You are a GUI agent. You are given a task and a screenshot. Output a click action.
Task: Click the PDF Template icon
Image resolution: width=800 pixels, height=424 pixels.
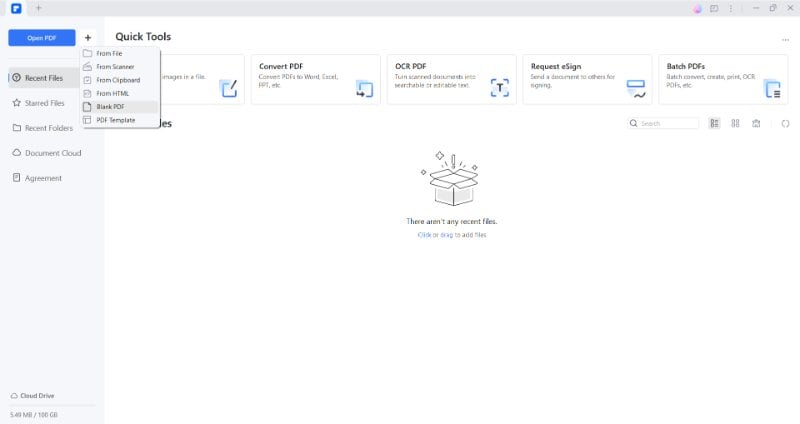[87, 120]
